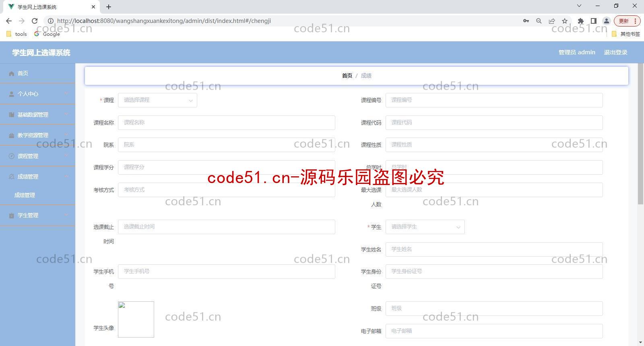
Task: Reload the page with refresh icon
Action: (35, 21)
